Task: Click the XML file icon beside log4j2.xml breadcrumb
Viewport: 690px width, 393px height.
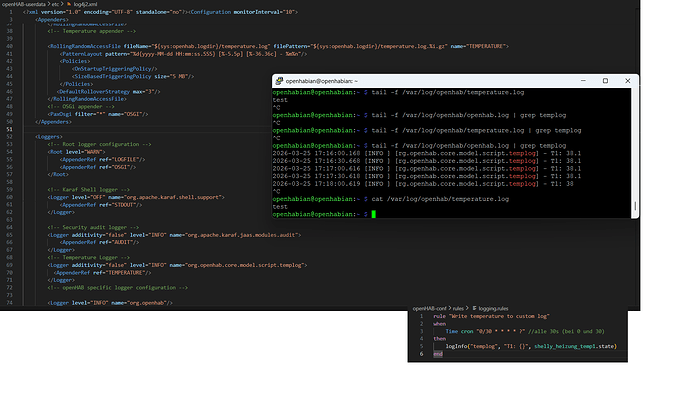Action: pos(69,4)
